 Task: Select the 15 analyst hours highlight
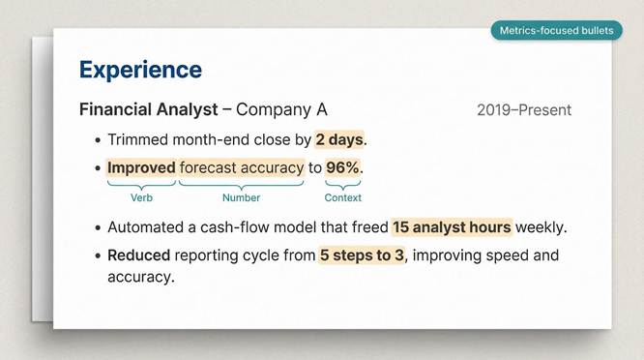pyautogui.click(x=452, y=227)
